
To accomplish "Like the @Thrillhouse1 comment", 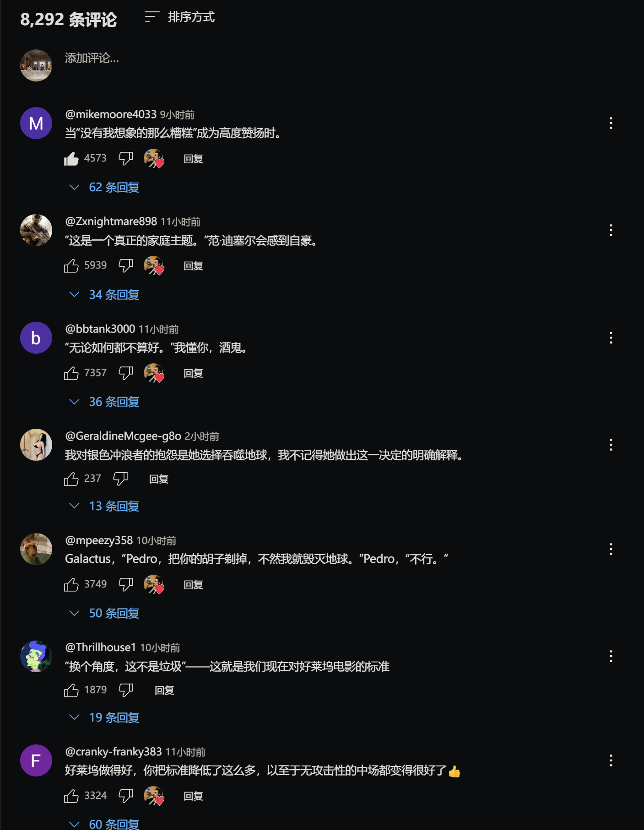I will coord(71,690).
